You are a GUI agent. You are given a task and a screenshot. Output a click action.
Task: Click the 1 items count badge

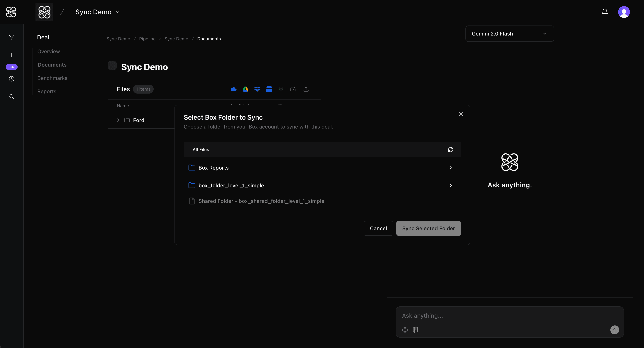[143, 89]
